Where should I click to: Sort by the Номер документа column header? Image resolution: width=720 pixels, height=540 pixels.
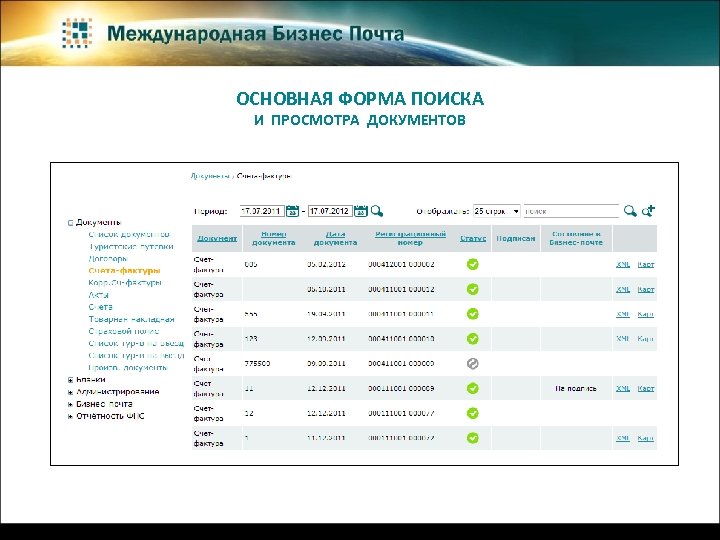[x=274, y=238]
